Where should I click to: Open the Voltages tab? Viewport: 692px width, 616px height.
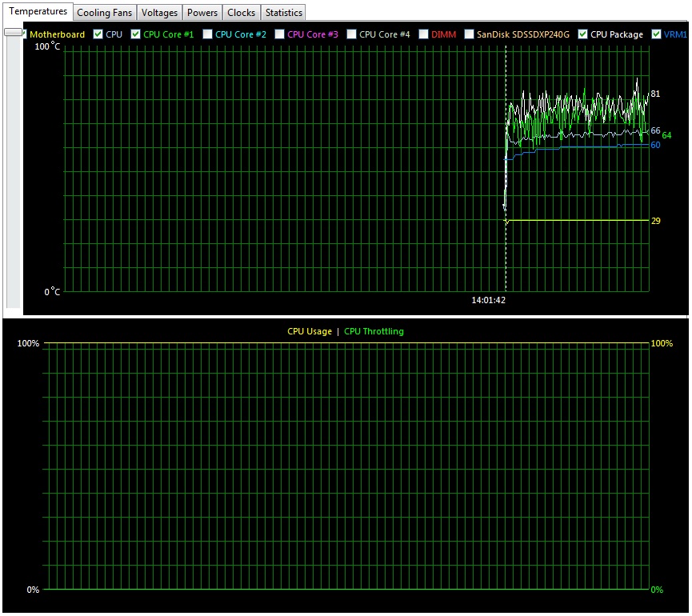pyautogui.click(x=159, y=13)
